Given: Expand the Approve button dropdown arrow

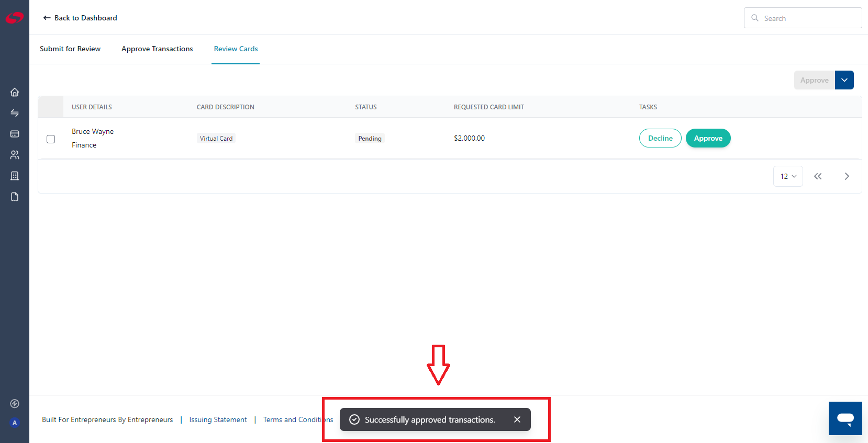Looking at the screenshot, I should click(844, 80).
